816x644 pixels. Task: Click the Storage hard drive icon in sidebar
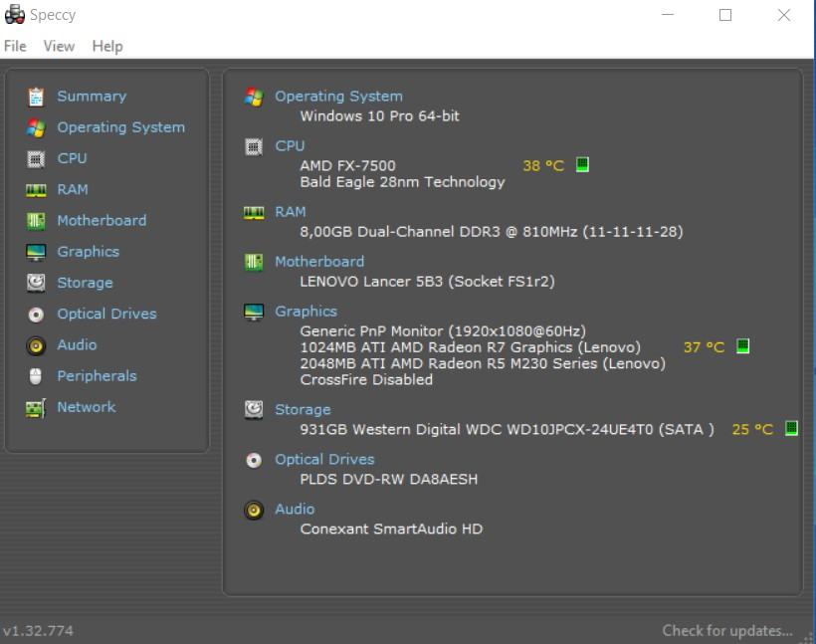(x=36, y=283)
